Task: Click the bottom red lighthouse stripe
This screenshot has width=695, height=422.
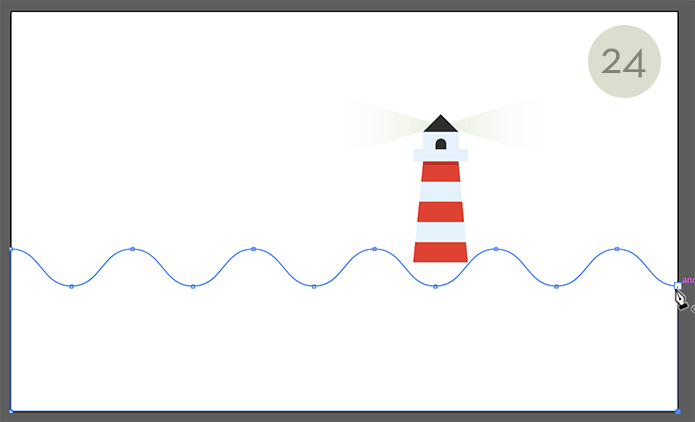Action: [441, 252]
